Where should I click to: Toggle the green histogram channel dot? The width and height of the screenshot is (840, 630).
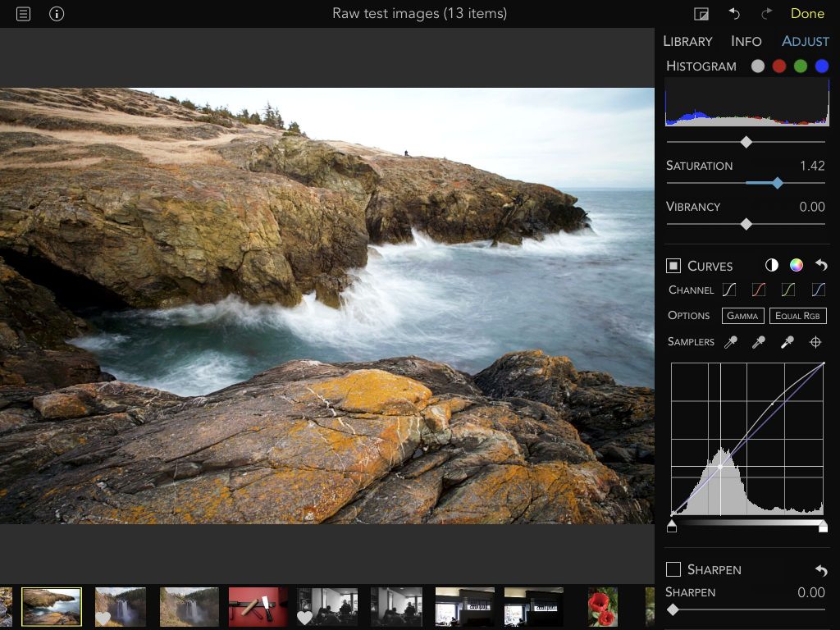point(801,66)
